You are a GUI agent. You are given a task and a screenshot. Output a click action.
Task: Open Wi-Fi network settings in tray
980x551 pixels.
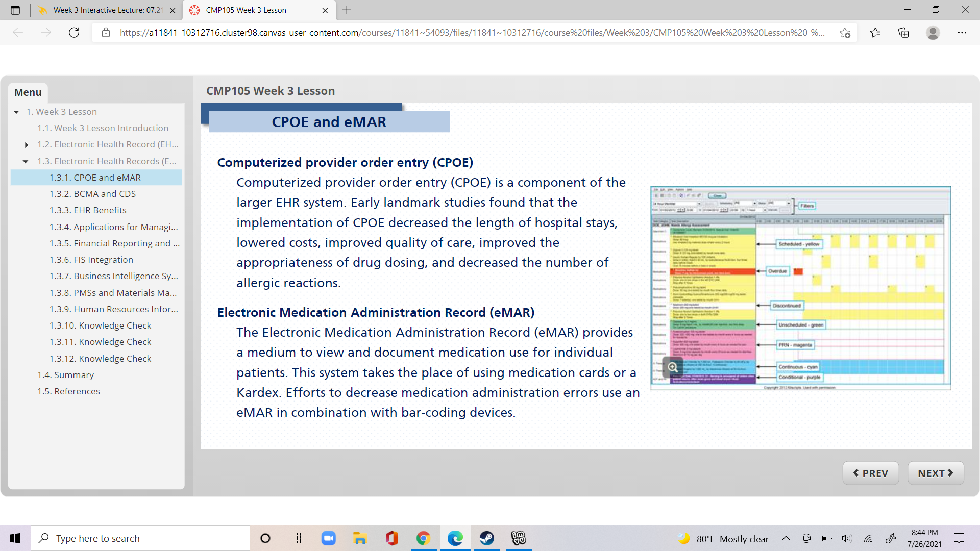click(868, 538)
